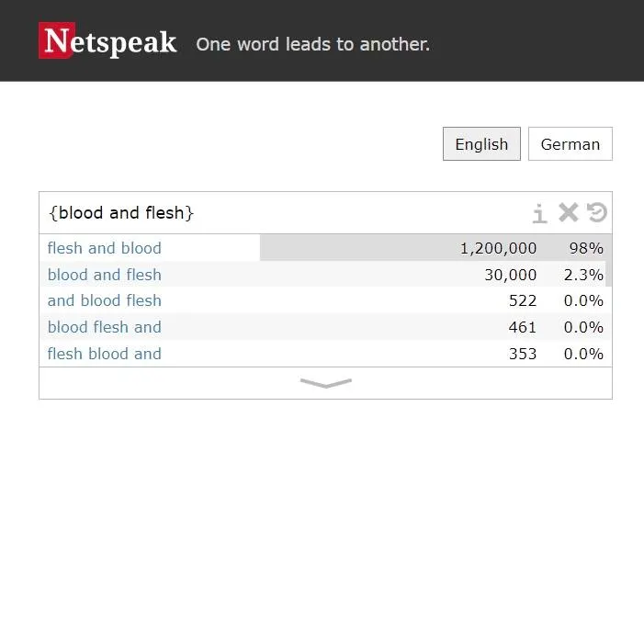
Task: Click the Netspeak logo
Action: coord(107,41)
